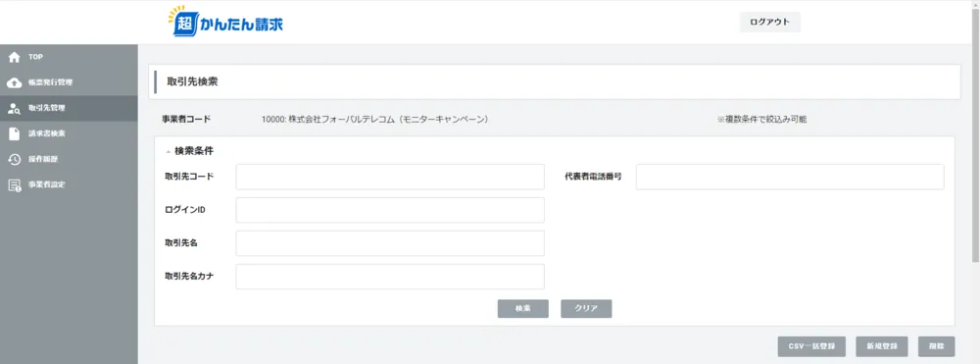Click the 検索 button
Viewport: 980px width, 364px height.
(x=523, y=308)
